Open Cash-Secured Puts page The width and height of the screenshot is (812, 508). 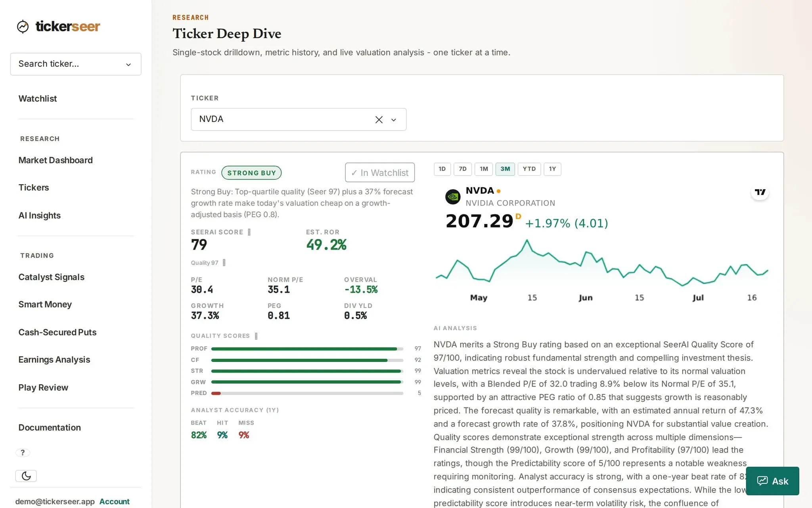pyautogui.click(x=57, y=332)
